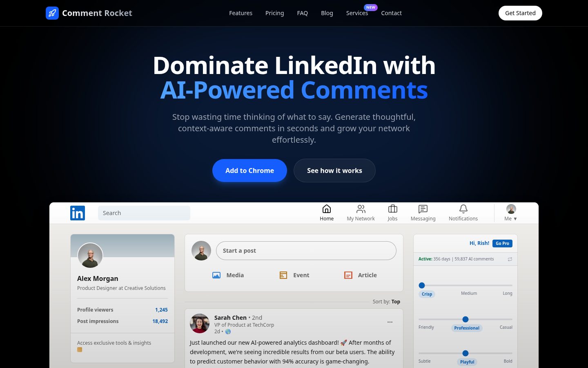Click the avatar beside Start a post
The width and height of the screenshot is (588, 368).
(x=201, y=251)
